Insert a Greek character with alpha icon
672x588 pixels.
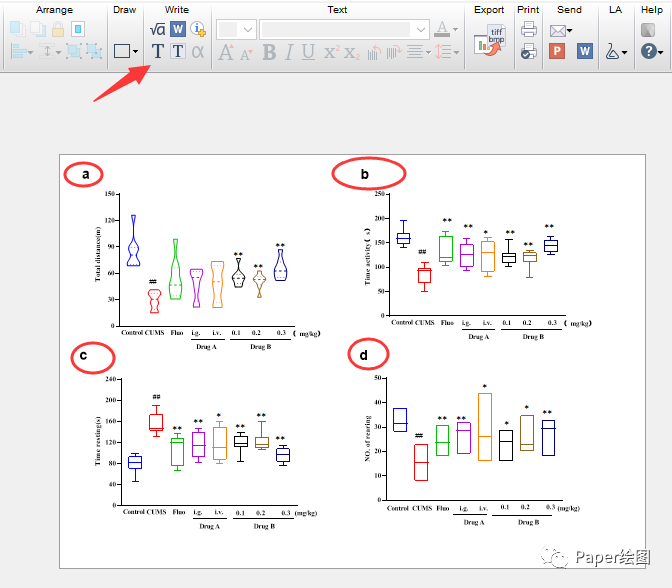click(198, 52)
